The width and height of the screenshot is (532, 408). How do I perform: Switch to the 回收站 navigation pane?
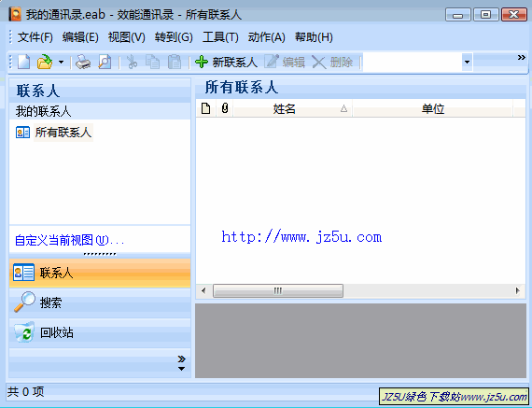coord(100,332)
